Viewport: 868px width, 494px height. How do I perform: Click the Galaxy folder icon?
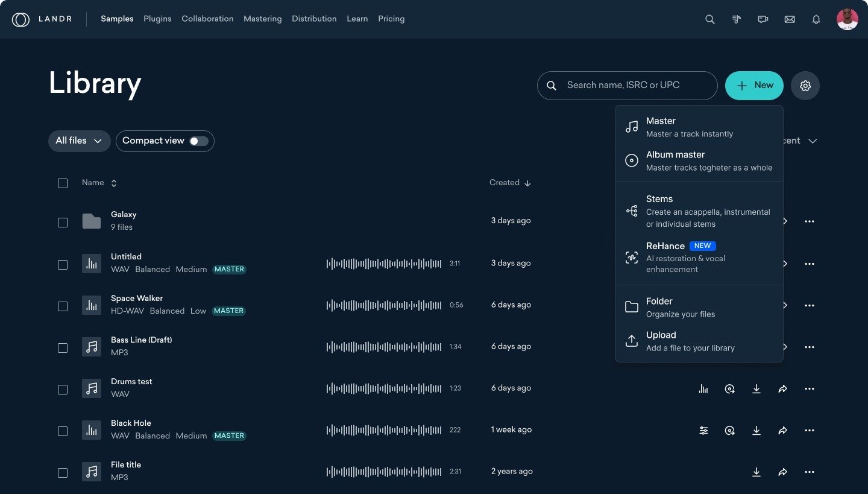(x=92, y=221)
